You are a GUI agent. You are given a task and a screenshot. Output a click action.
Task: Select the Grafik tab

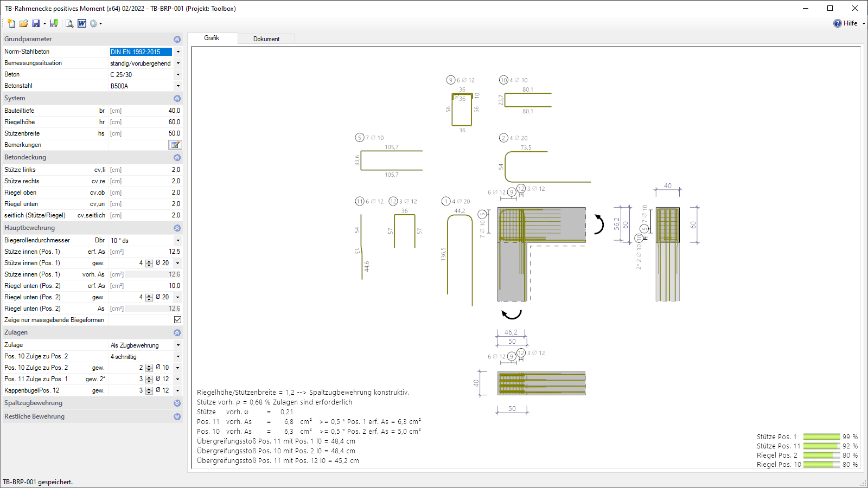click(212, 38)
